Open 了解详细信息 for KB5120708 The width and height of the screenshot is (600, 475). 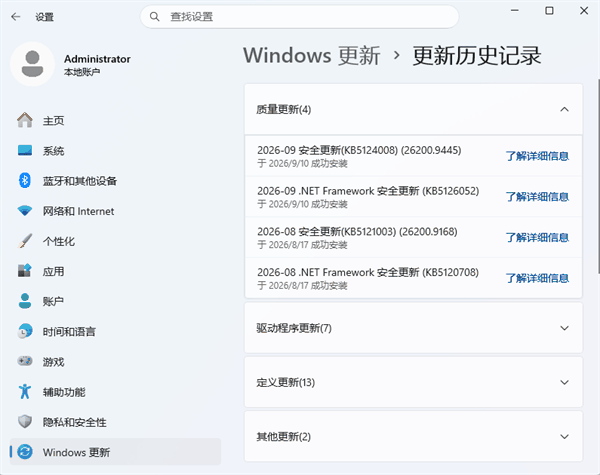tap(537, 278)
